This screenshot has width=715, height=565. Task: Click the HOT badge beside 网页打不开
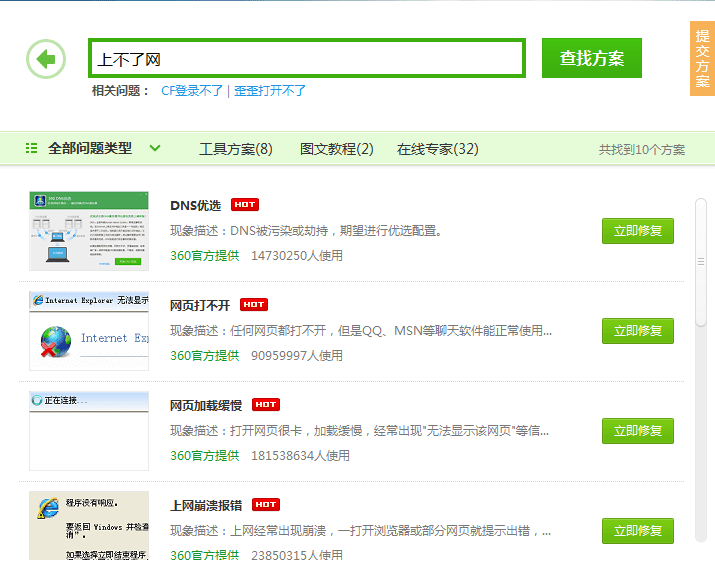254,305
